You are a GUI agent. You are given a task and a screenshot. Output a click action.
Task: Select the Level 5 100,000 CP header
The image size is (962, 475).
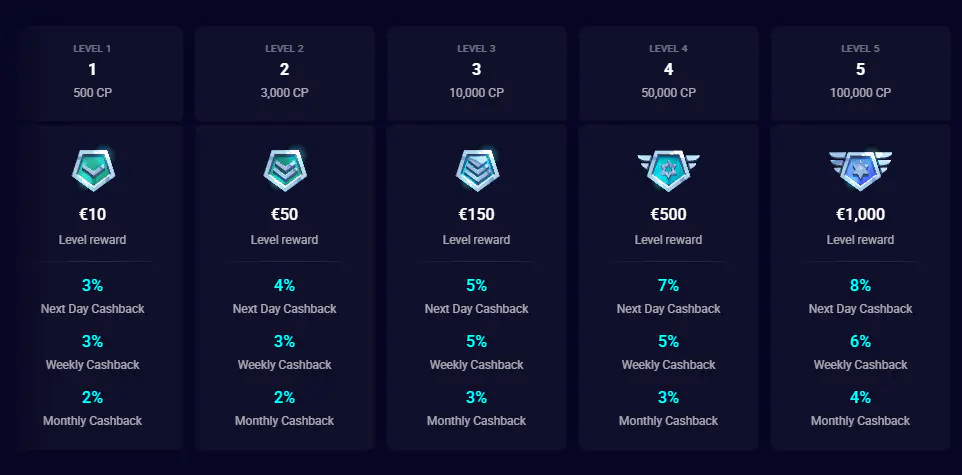pos(860,70)
